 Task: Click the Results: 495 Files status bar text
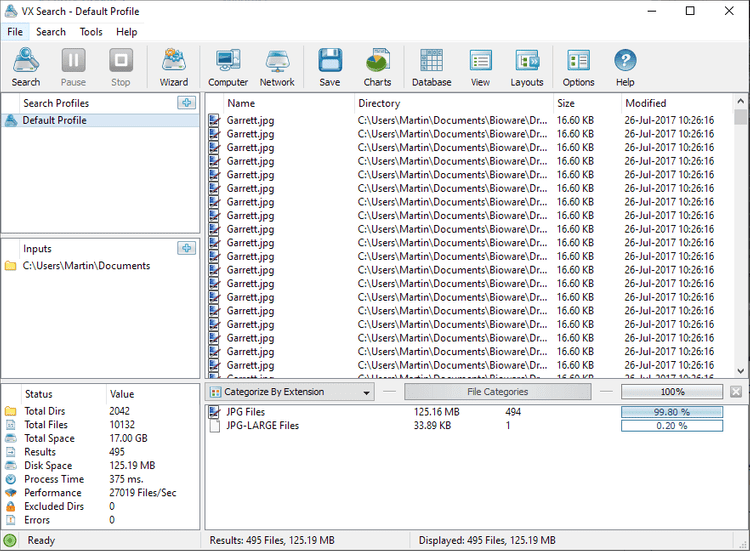point(272,540)
